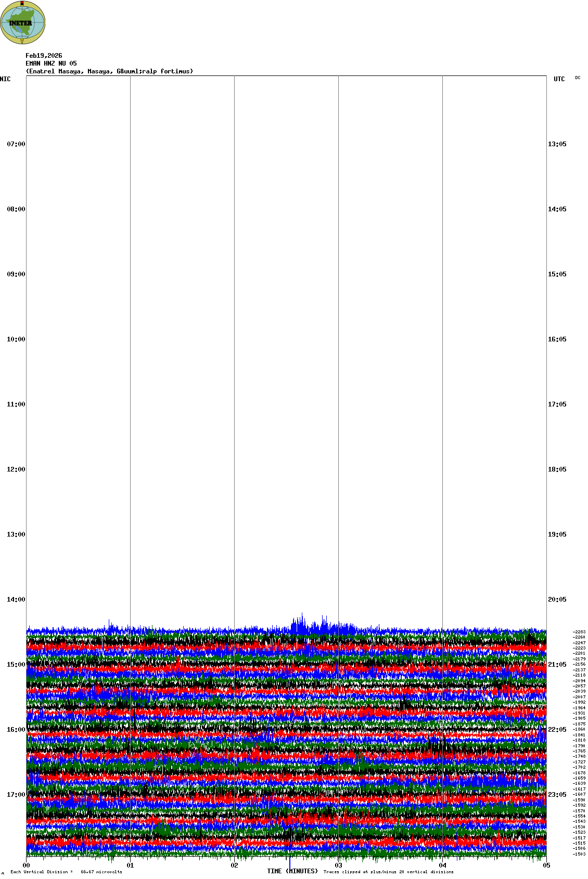Click the 20:05 UTC time label
Viewport: 588px width, 879px height.
[x=557, y=600]
